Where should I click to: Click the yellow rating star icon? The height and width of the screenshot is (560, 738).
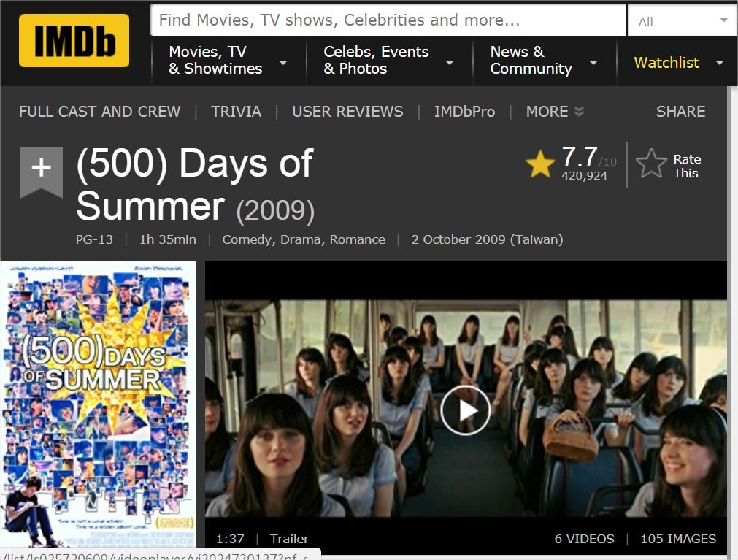point(540,164)
